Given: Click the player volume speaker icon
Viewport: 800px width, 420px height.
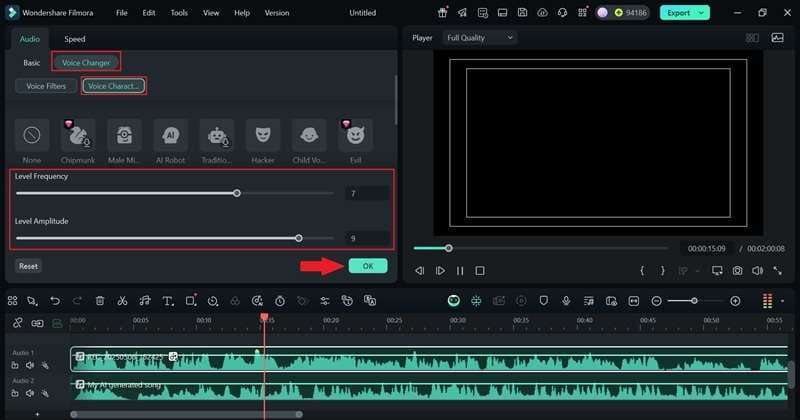Looking at the screenshot, I should coord(758,271).
